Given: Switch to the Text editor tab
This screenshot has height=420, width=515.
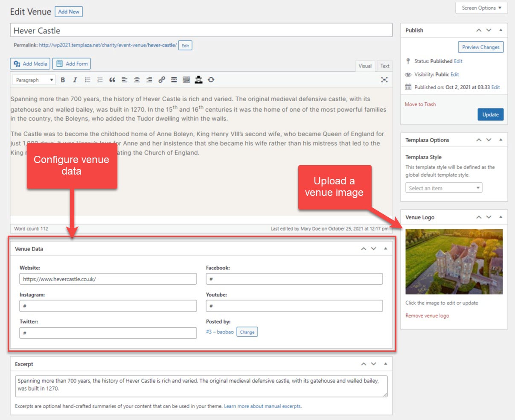Looking at the screenshot, I should 385,66.
